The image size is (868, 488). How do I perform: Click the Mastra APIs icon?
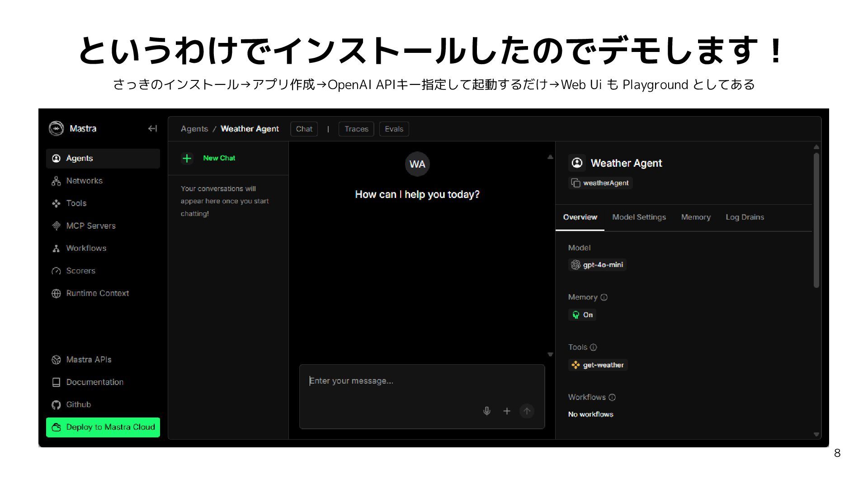(x=57, y=360)
